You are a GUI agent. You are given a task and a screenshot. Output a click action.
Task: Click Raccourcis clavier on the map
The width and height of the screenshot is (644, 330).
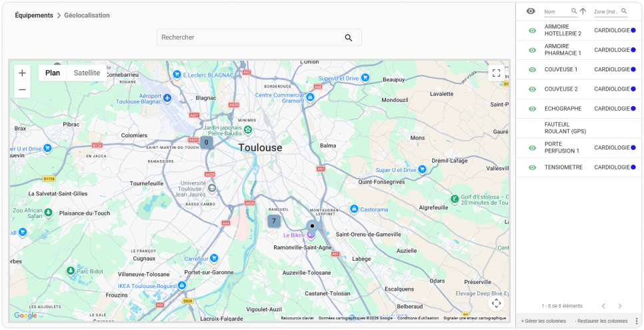(297, 318)
